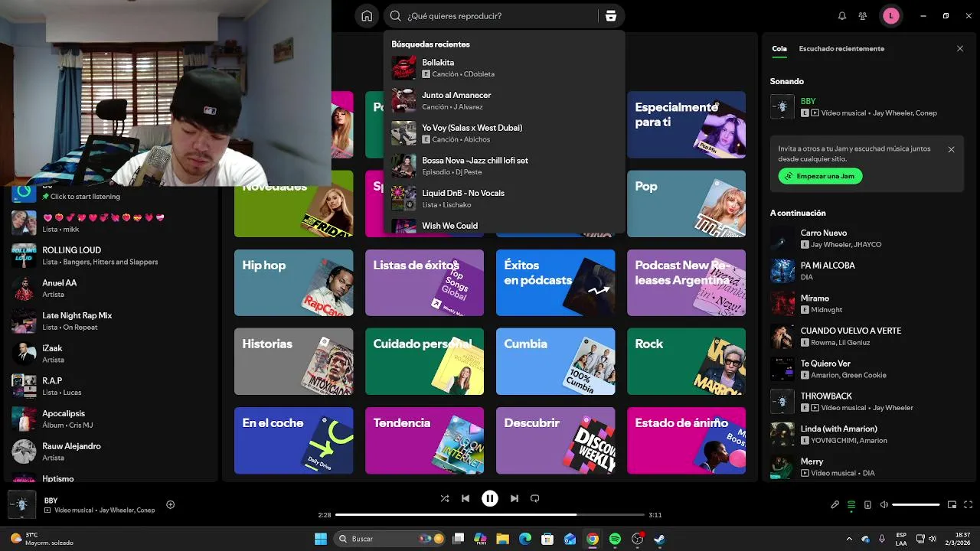The width and height of the screenshot is (980, 551).
Task: Click the search magnifier icon
Action: pos(395,16)
